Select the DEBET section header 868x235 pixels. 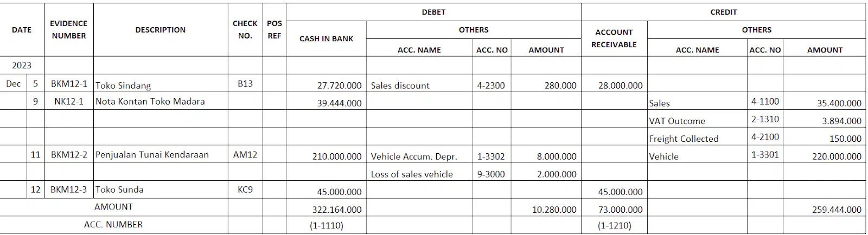coord(433,12)
